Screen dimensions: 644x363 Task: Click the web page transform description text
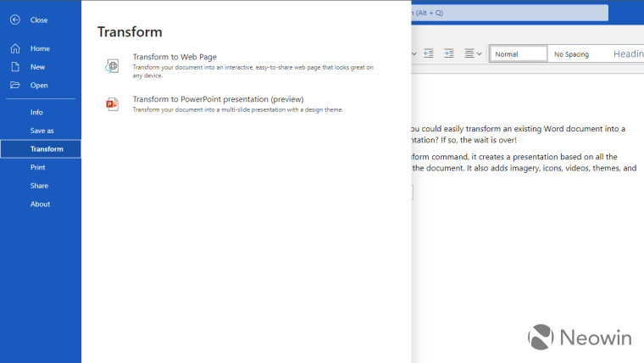(x=253, y=71)
